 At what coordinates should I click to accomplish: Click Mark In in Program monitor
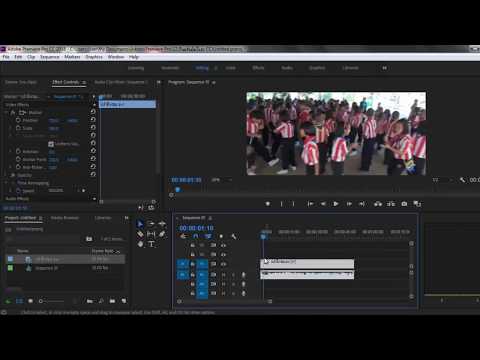[281, 204]
